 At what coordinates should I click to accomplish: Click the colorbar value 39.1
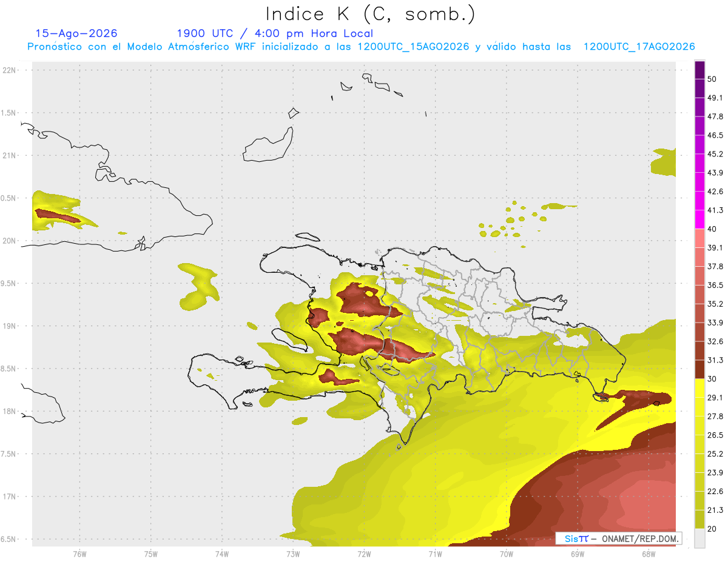point(715,248)
